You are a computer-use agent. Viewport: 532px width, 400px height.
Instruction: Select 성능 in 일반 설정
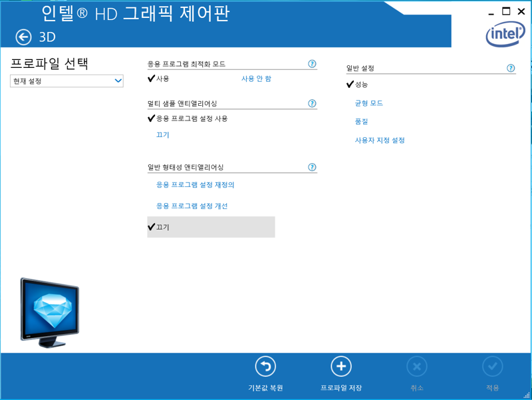(361, 85)
